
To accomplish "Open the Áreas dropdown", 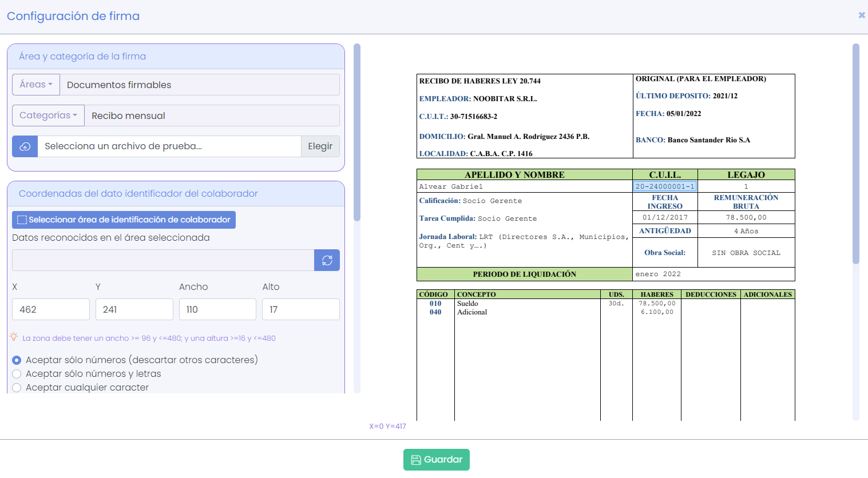I will click(36, 85).
